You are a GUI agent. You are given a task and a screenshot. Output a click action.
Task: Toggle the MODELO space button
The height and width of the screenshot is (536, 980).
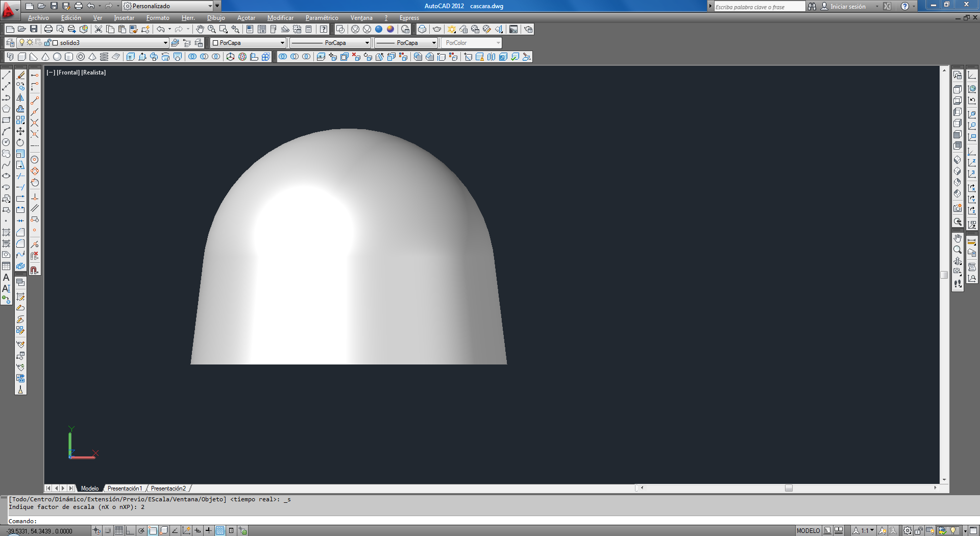tap(808, 531)
